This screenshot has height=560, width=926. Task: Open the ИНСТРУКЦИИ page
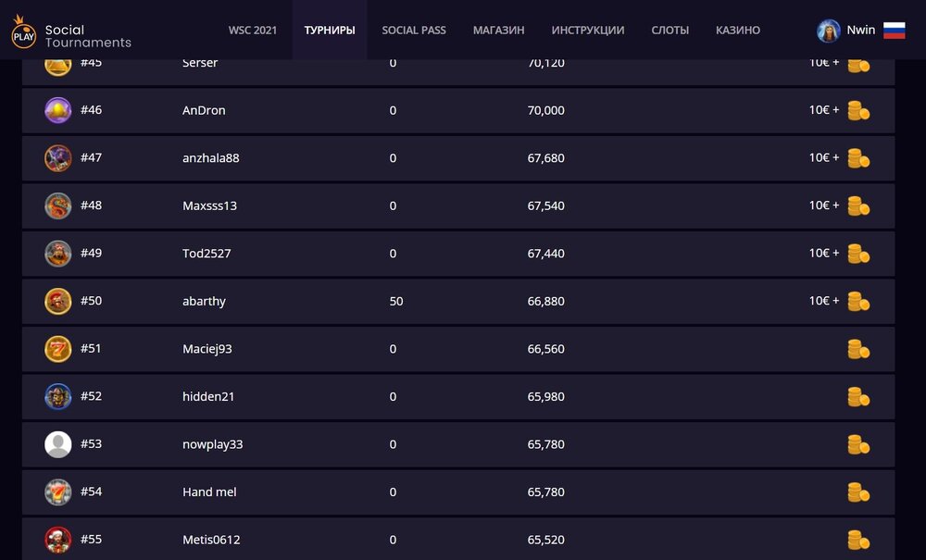point(588,31)
